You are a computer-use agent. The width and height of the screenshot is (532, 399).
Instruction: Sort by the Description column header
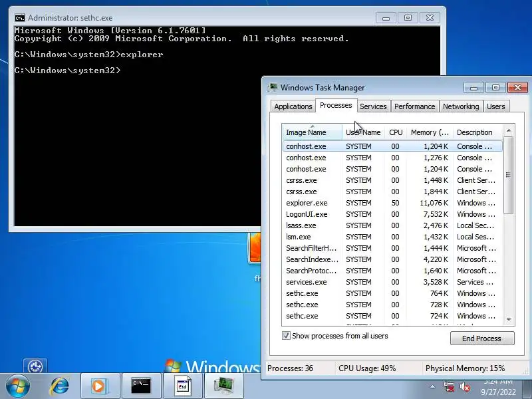(478, 132)
